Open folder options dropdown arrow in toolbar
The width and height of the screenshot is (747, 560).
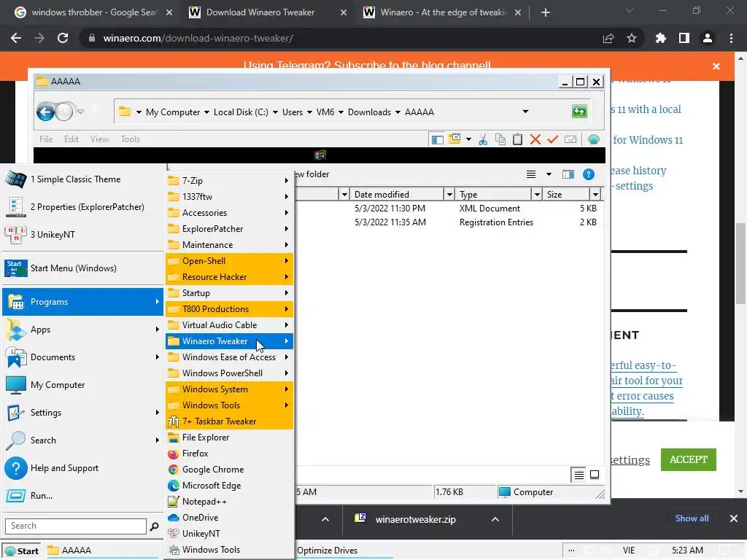[x=469, y=139]
